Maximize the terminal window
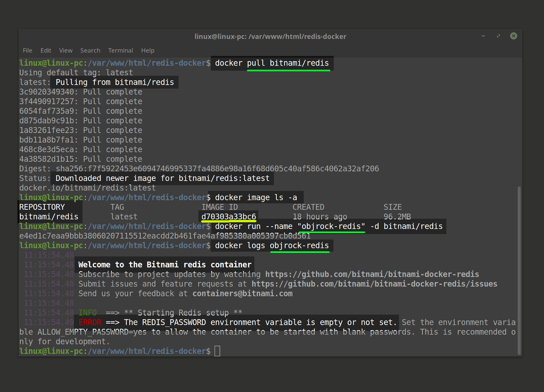The width and height of the screenshot is (544, 392). [x=498, y=36]
